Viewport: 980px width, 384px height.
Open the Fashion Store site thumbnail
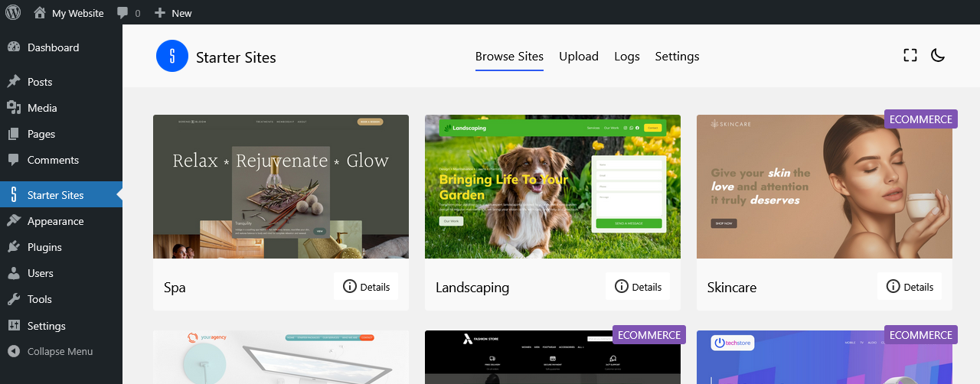pos(553,357)
